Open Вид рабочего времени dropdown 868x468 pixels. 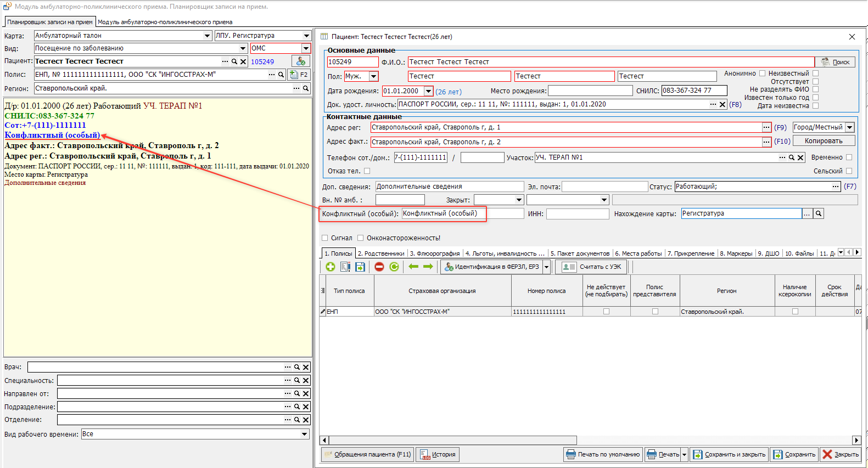point(305,434)
